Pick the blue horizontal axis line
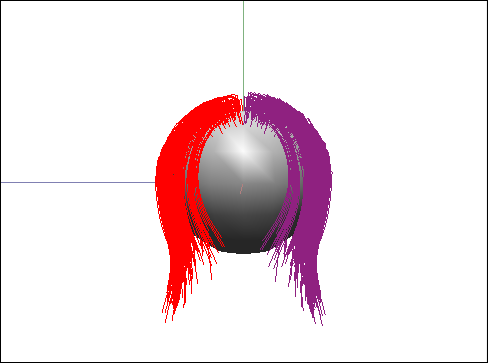This screenshot has width=488, height=363. [x=78, y=182]
